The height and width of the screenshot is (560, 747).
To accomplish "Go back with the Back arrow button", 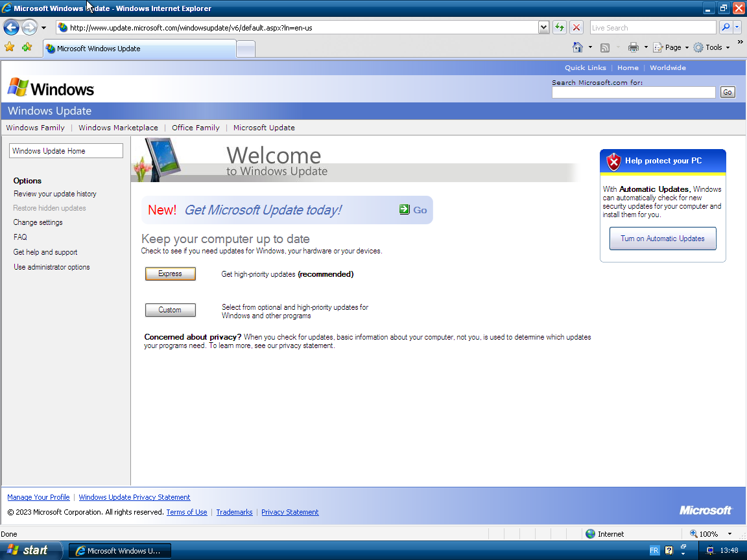I will (x=12, y=28).
